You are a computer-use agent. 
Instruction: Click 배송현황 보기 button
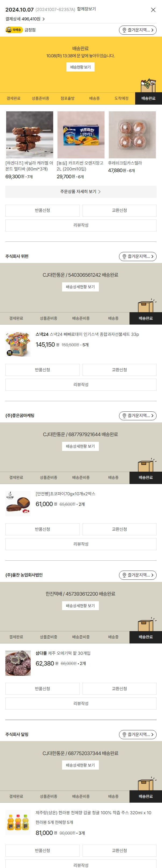point(80,67)
